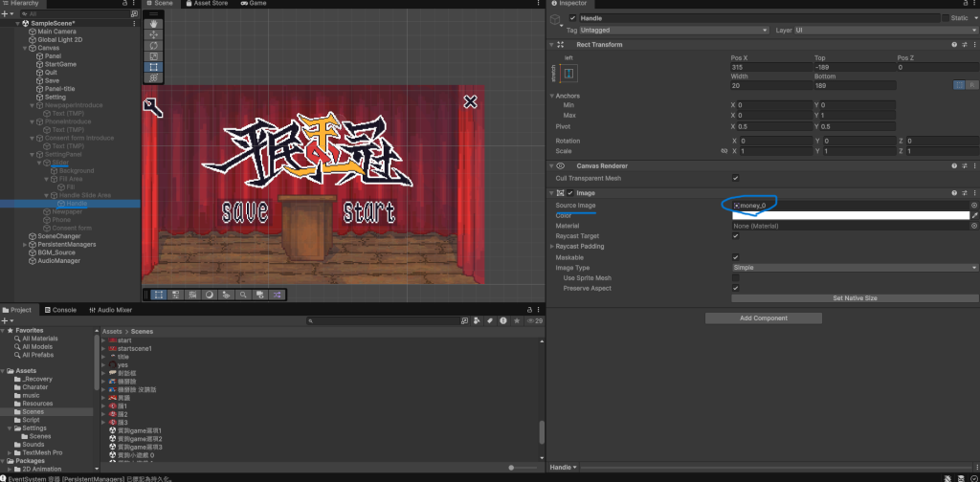Click the Material object picker circle
Screen dimensions: 980x482
coord(973,226)
